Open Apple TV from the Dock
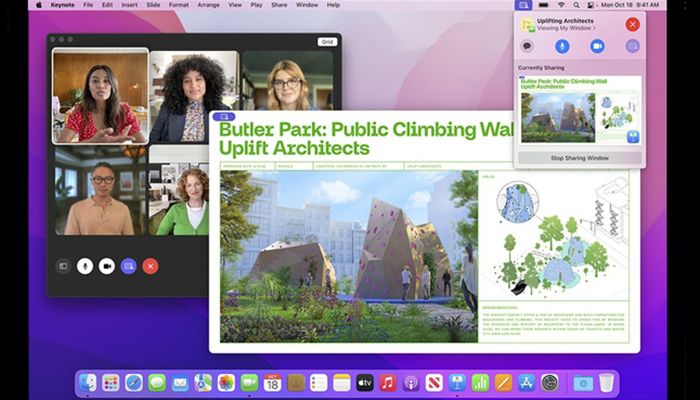The width and height of the screenshot is (700, 400). pos(365,383)
